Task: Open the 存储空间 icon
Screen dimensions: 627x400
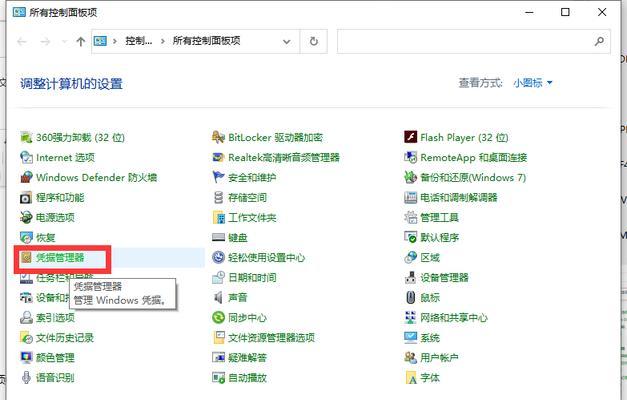Action: [218, 198]
